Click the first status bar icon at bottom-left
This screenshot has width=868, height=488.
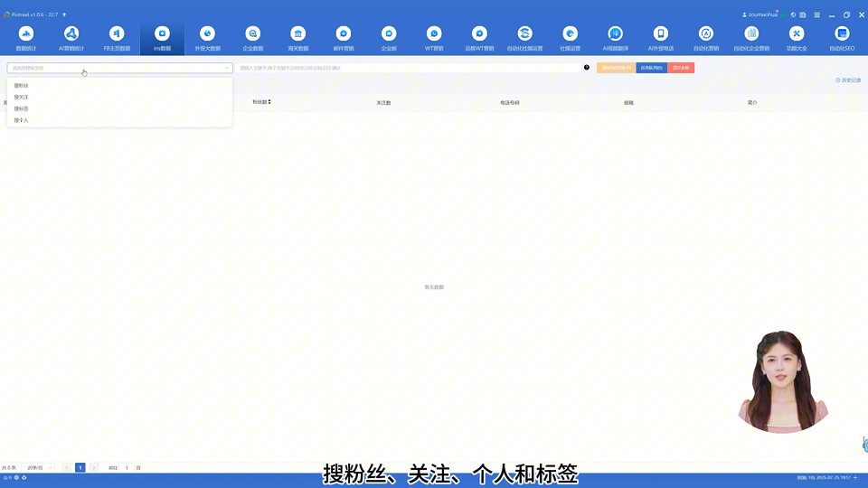[7, 477]
